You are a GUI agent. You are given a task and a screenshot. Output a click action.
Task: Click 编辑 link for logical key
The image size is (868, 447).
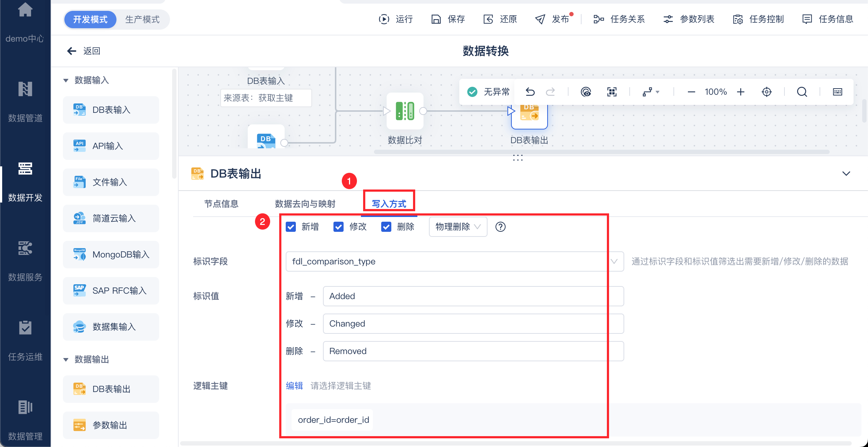coord(294,386)
